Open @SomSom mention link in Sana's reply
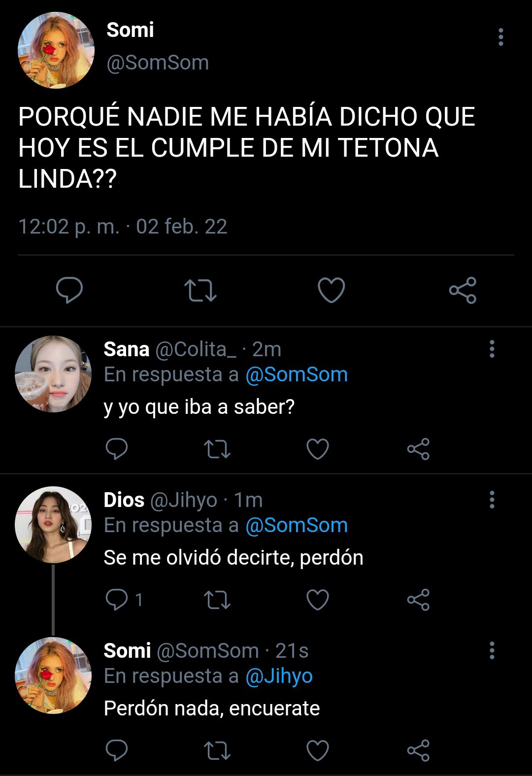Viewport: 532px width, 776px height. pos(297,374)
